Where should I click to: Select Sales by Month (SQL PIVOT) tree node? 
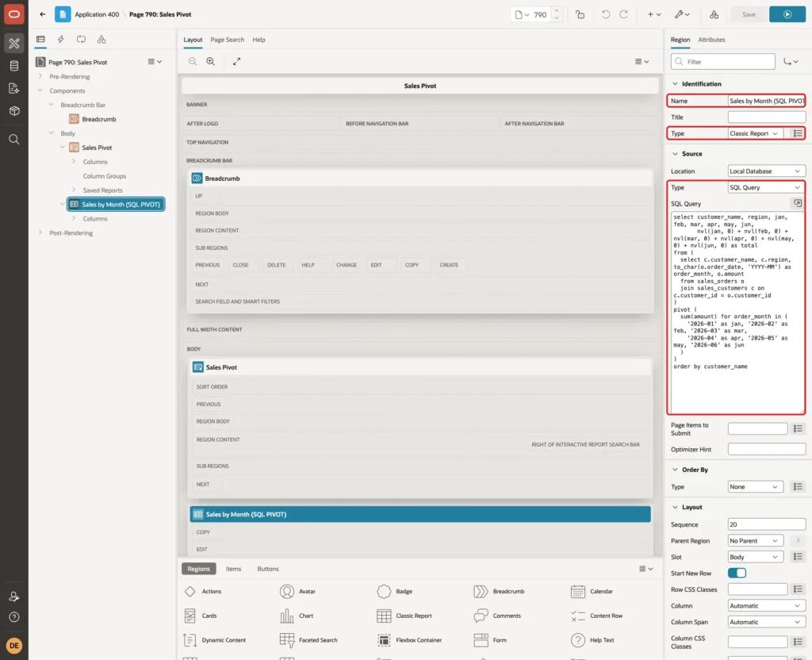coord(116,204)
